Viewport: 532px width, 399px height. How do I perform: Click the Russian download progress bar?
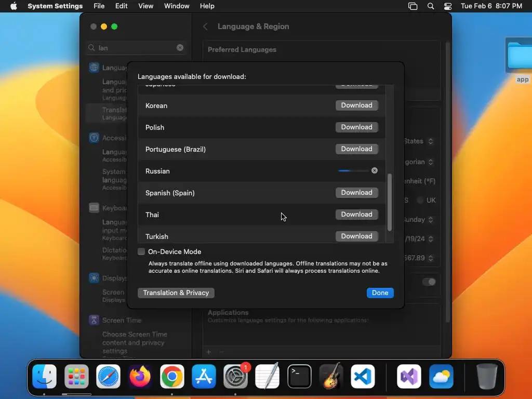pos(353,170)
